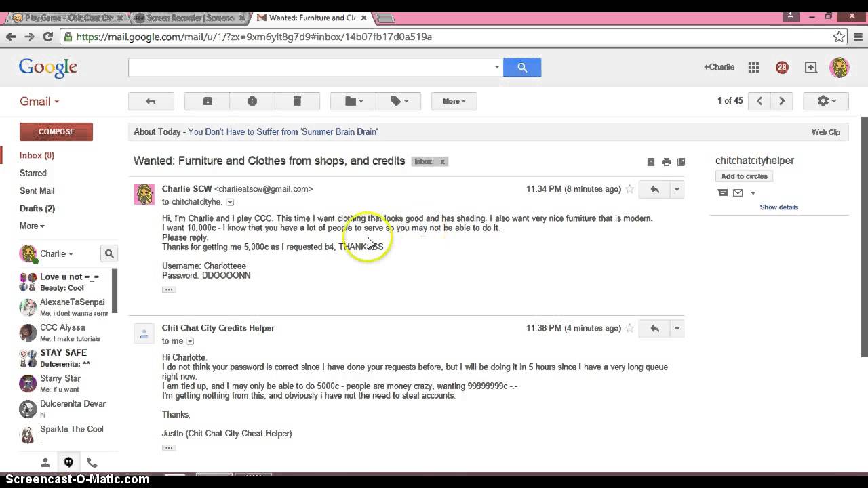Open settings gear dropdown

click(x=826, y=101)
